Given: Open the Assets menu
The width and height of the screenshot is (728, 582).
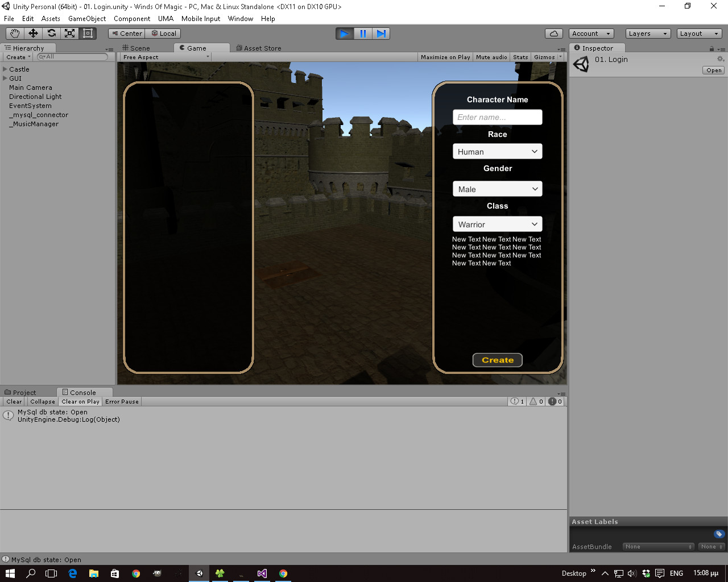Looking at the screenshot, I should 51,19.
